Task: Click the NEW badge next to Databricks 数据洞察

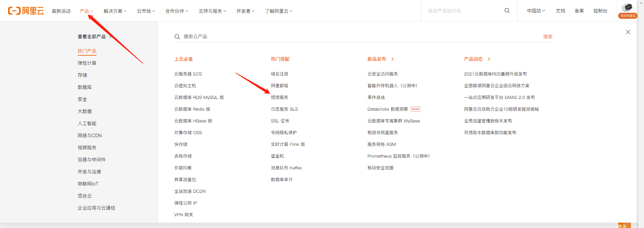Action: 415,109
